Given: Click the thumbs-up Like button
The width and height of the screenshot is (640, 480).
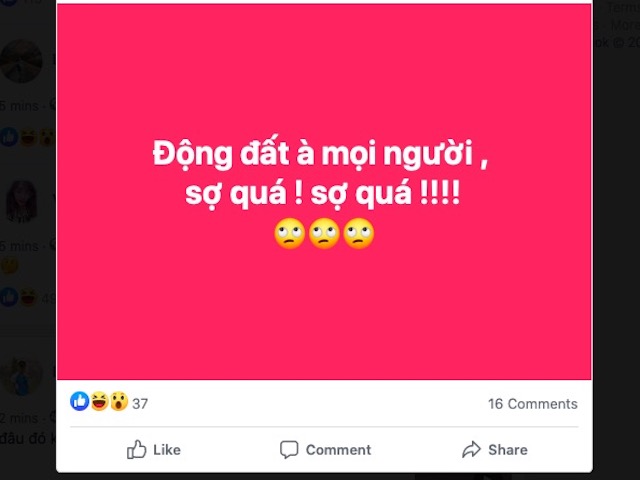Looking at the screenshot, I should click(154, 450).
